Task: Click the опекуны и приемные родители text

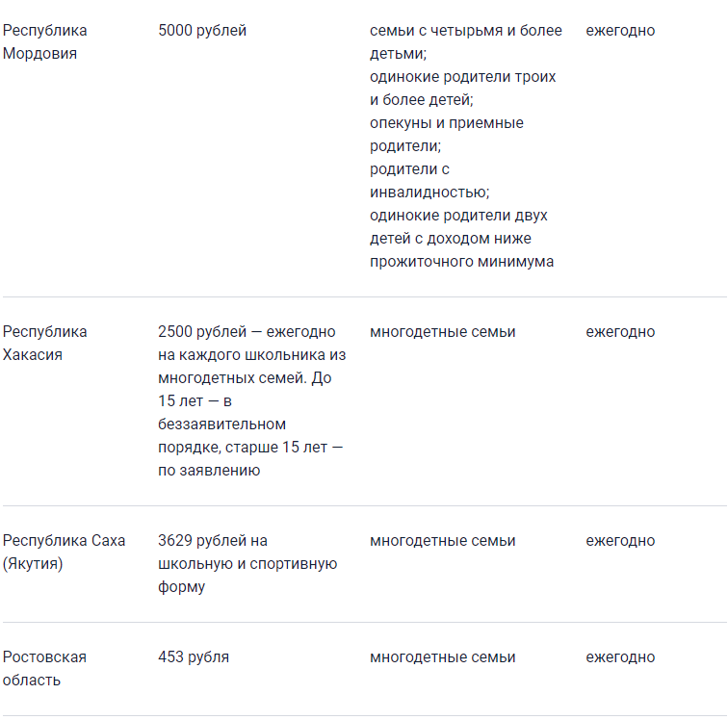Action: tap(446, 135)
